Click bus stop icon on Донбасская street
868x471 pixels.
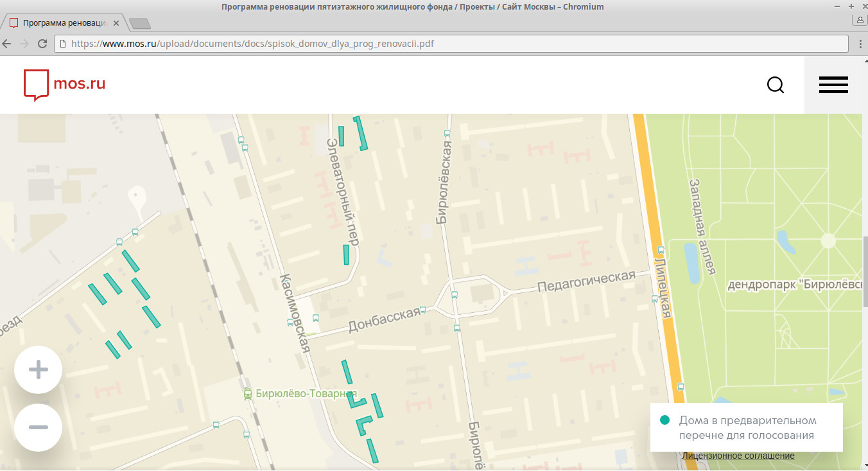pos(422,310)
